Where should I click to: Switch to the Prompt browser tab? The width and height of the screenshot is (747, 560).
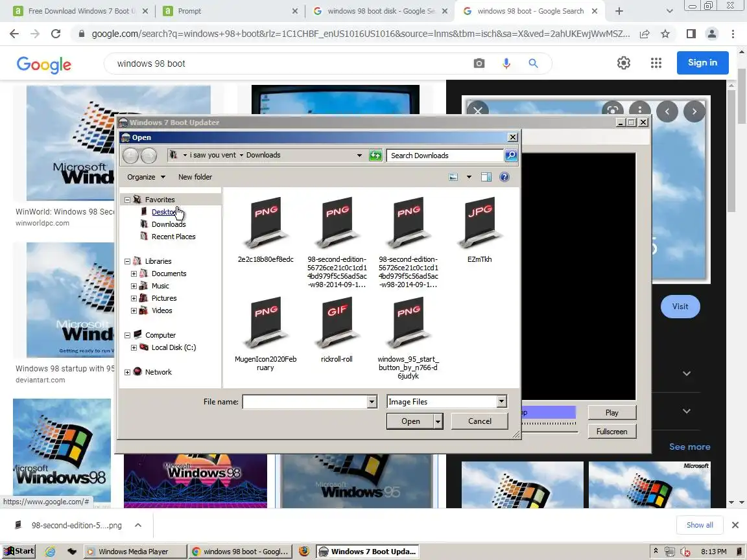231,11
